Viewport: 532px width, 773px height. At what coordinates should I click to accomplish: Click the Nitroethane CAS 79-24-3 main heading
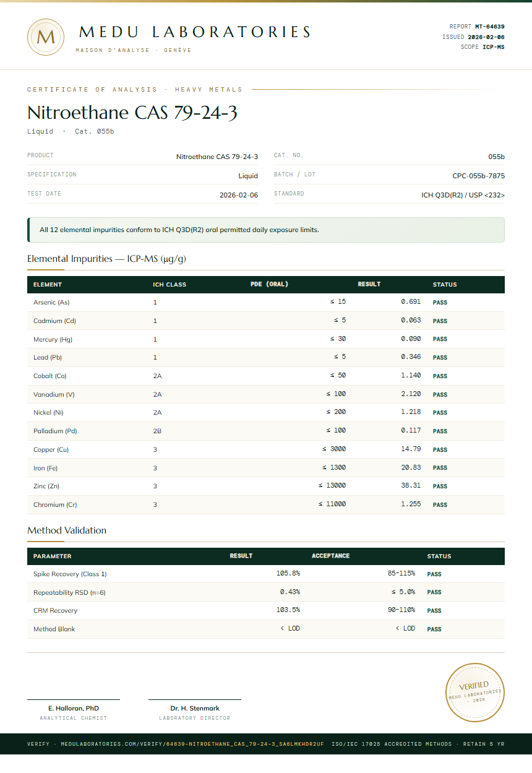coord(132,113)
